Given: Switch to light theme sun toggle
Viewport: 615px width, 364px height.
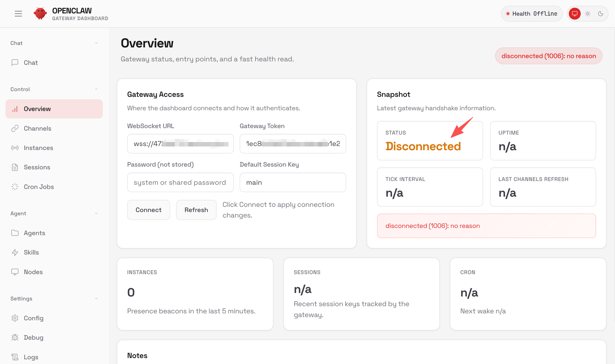Looking at the screenshot, I should click(x=588, y=14).
